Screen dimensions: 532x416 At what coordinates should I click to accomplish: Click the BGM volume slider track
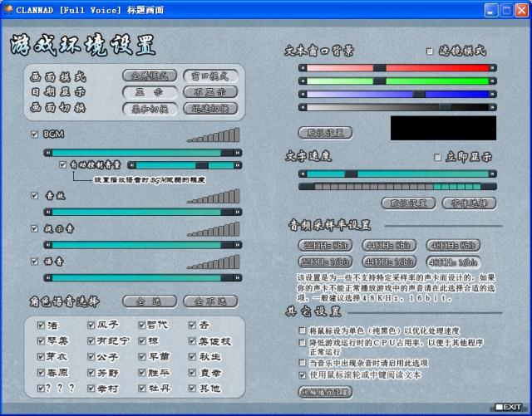[143, 153]
